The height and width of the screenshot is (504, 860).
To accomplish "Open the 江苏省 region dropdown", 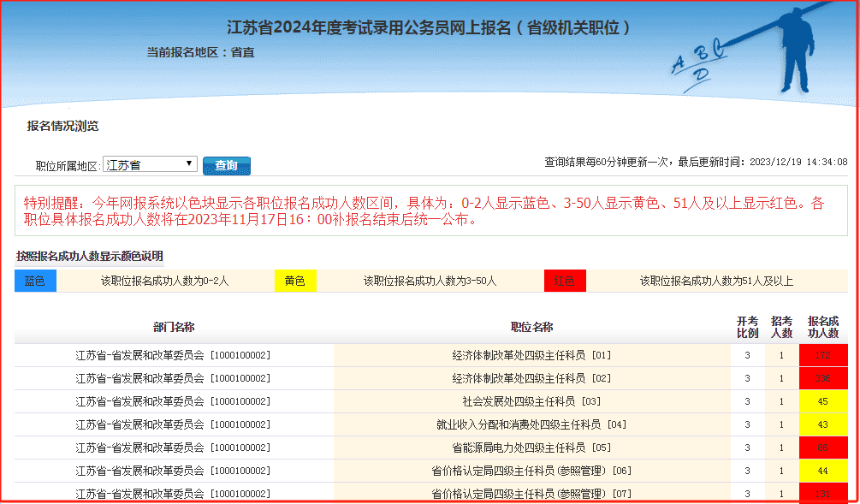I will point(149,163).
